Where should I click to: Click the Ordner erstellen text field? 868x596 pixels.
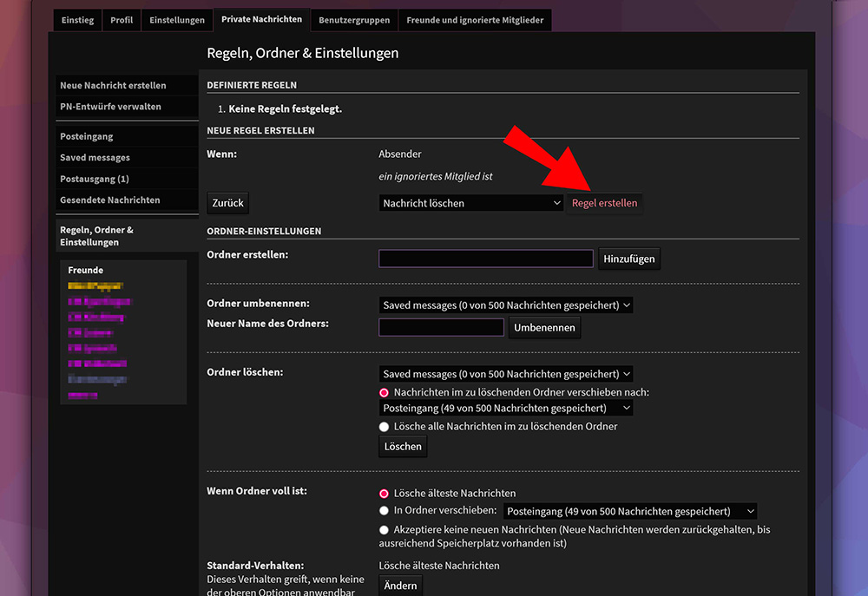[486, 259]
